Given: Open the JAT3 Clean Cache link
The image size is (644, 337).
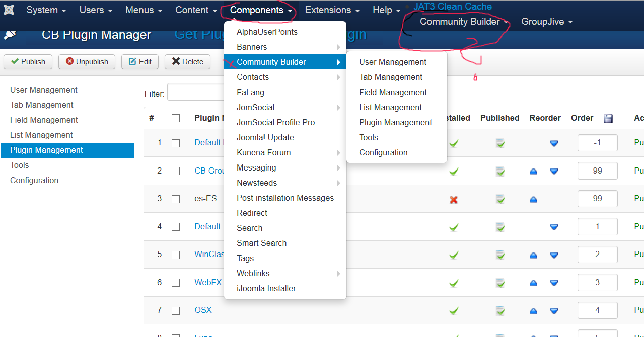Looking at the screenshot, I should pos(453,7).
